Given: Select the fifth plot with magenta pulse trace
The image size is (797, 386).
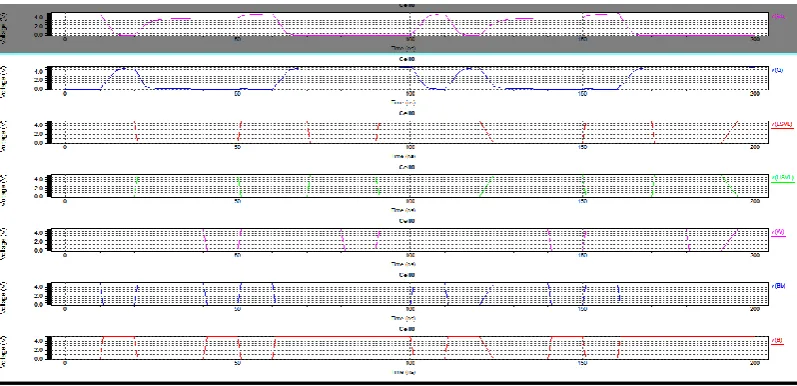Looking at the screenshot, I should coord(411,240).
